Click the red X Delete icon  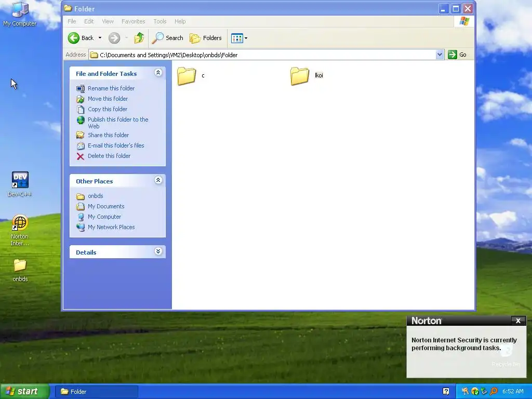click(x=81, y=156)
